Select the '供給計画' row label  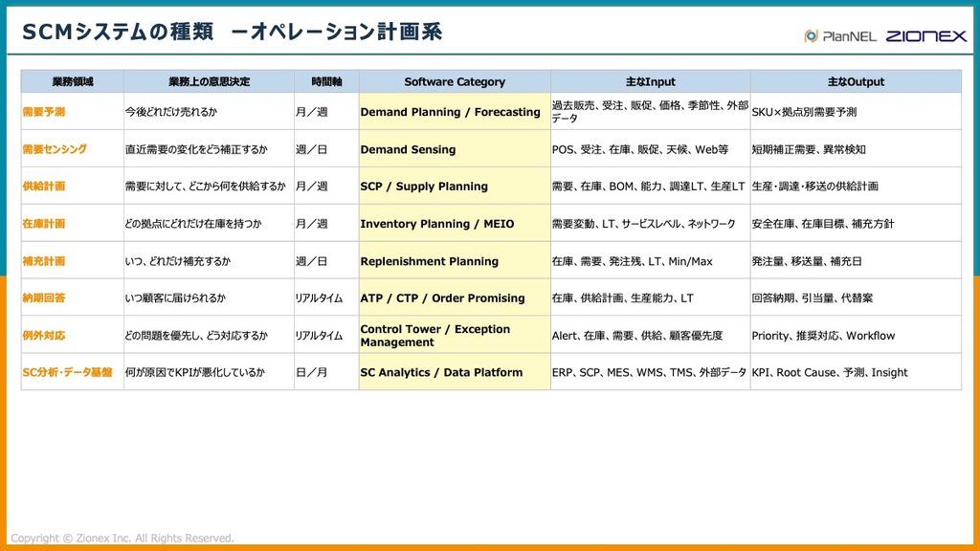(x=44, y=187)
